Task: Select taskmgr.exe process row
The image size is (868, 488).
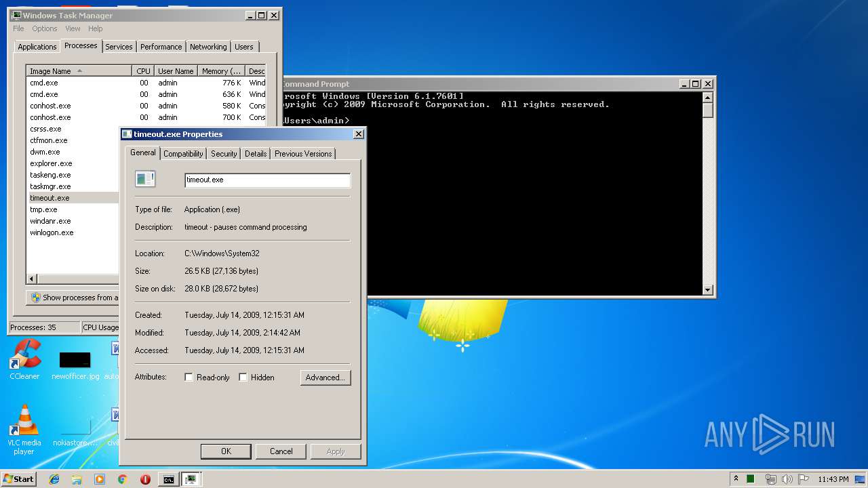Action: [x=73, y=186]
